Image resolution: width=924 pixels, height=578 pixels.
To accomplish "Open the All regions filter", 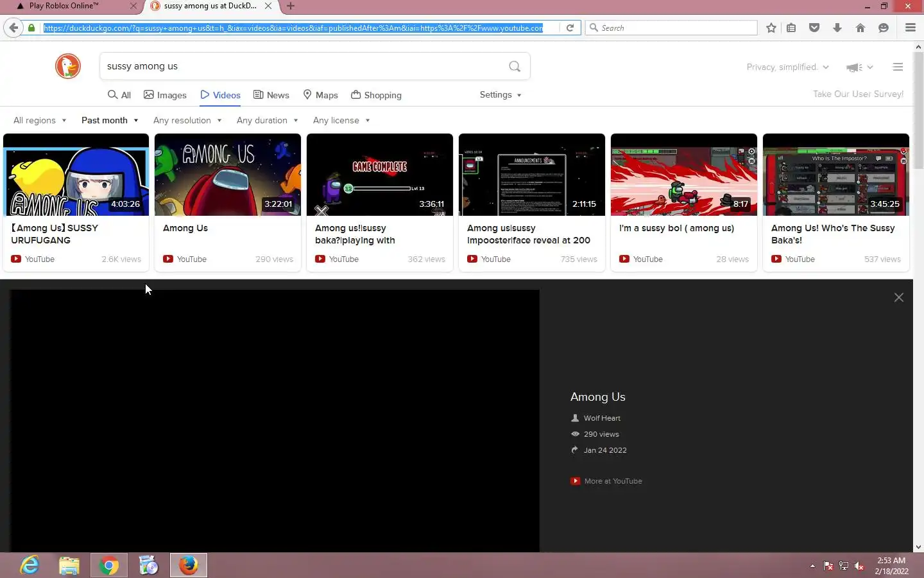I will pos(40,120).
